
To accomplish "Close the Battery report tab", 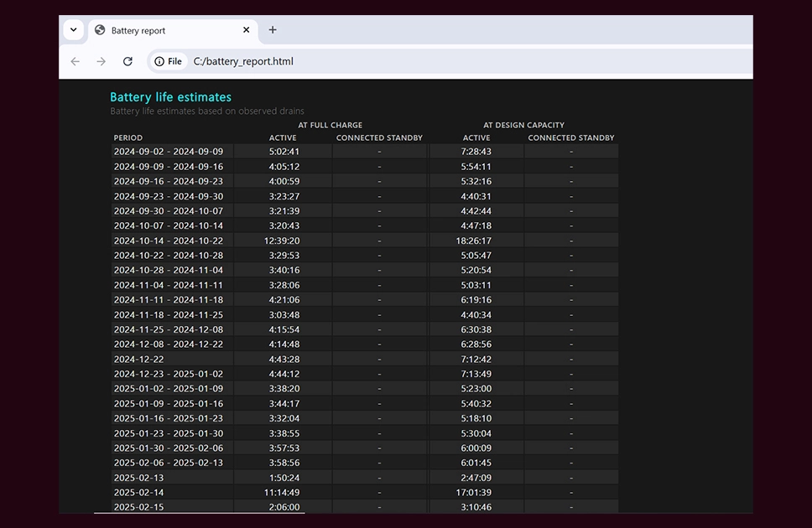I will click(x=247, y=30).
